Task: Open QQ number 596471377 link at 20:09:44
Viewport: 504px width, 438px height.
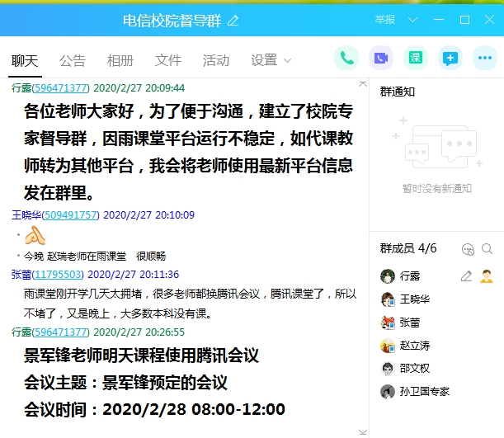Action: [61, 88]
